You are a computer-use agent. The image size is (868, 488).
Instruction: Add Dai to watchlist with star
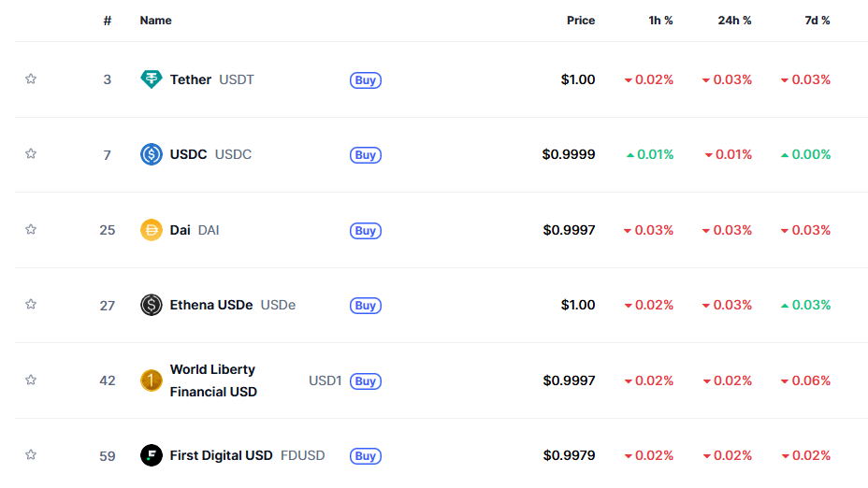(31, 229)
